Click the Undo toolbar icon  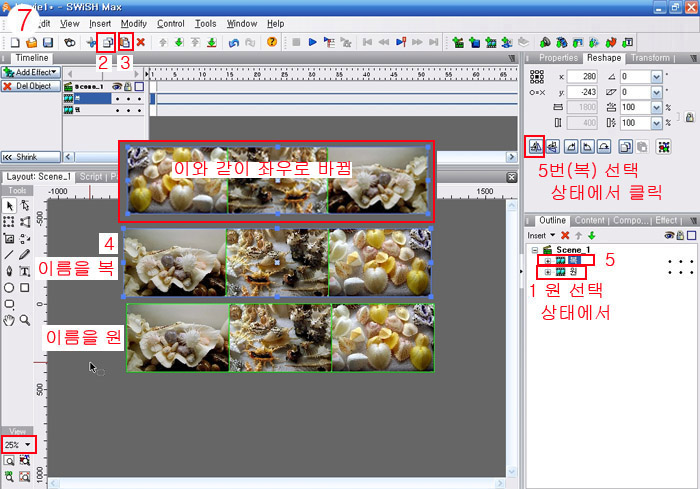point(234,42)
